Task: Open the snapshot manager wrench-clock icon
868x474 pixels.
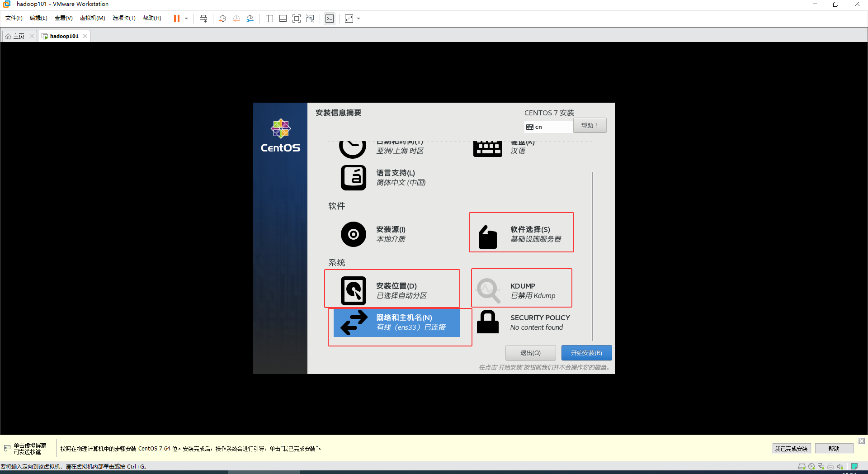Action: [x=250, y=19]
